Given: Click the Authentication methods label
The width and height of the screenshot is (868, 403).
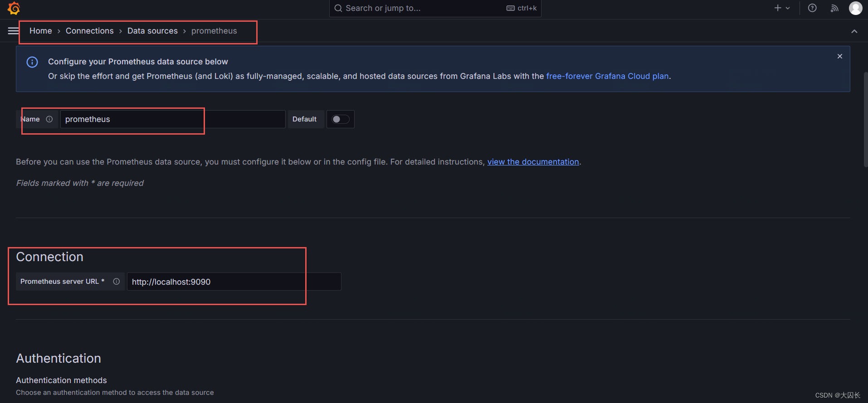Looking at the screenshot, I should [x=61, y=380].
